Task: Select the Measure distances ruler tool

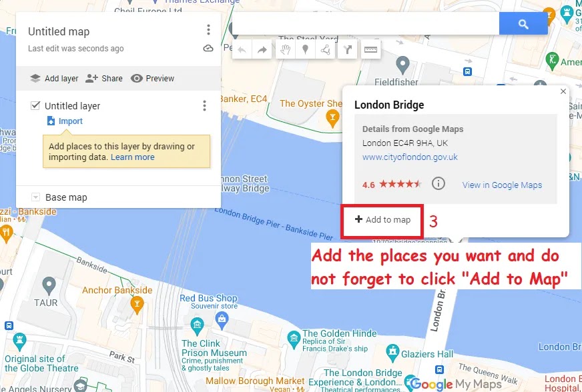Action: (x=370, y=49)
